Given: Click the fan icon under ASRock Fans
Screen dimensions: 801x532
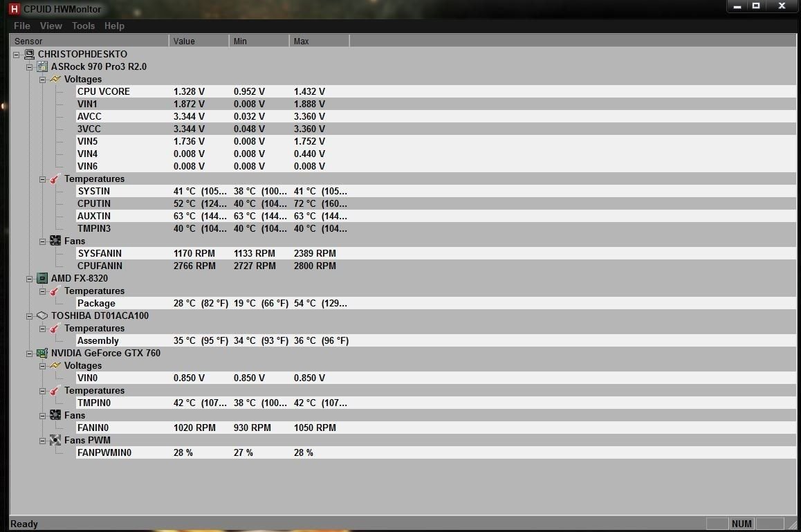Looking at the screenshot, I should click(55, 241).
